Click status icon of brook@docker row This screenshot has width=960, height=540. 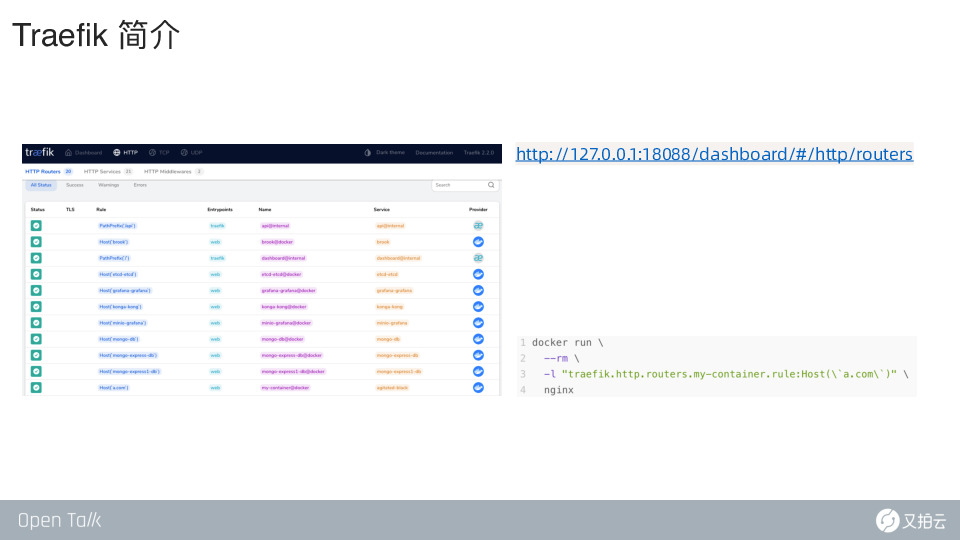point(36,242)
